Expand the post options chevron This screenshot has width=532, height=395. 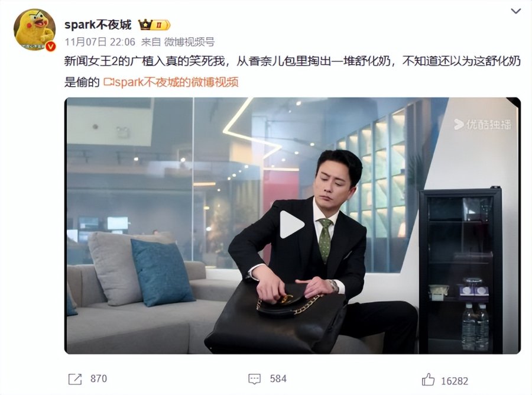515,11
